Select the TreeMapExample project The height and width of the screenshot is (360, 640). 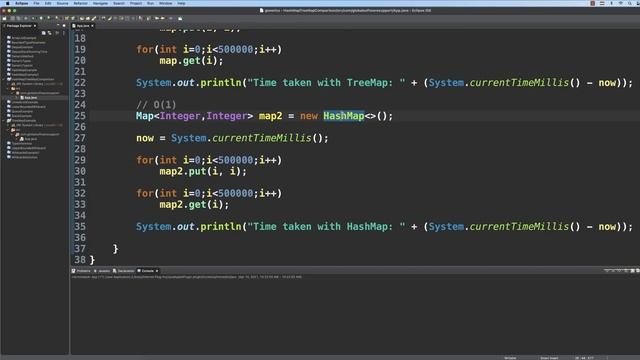pos(24,120)
